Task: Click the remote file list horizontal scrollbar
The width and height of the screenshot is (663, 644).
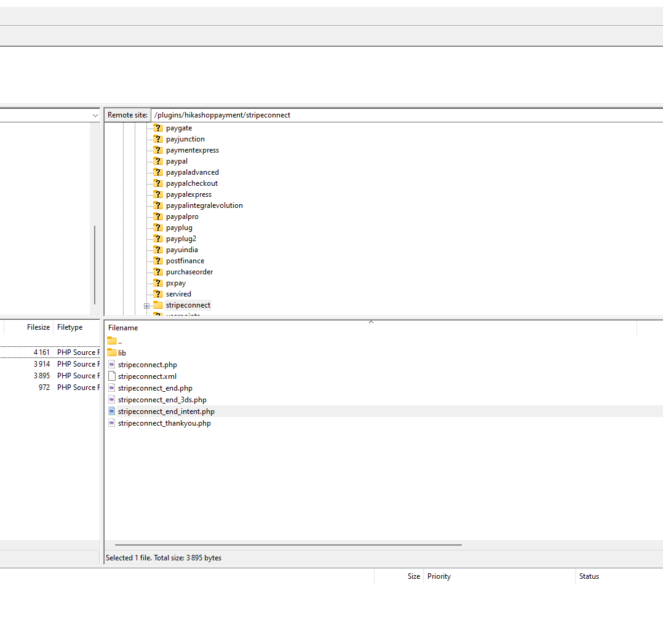Action: click(x=288, y=545)
